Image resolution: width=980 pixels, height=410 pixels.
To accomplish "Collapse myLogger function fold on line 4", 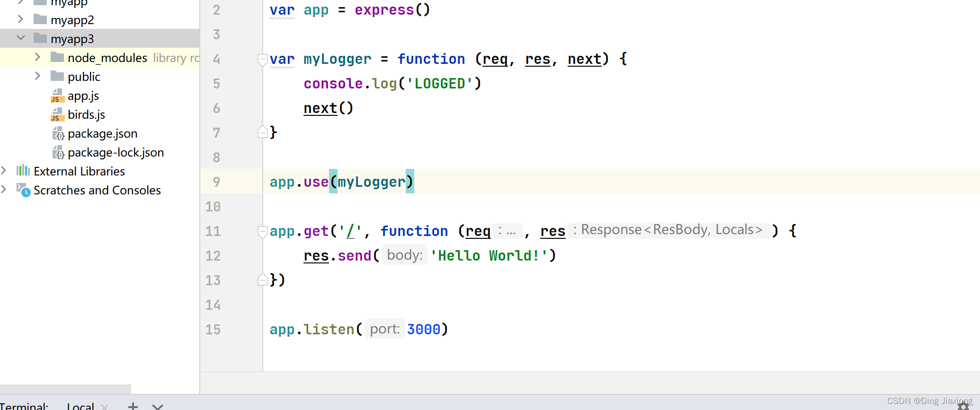I will (x=262, y=59).
